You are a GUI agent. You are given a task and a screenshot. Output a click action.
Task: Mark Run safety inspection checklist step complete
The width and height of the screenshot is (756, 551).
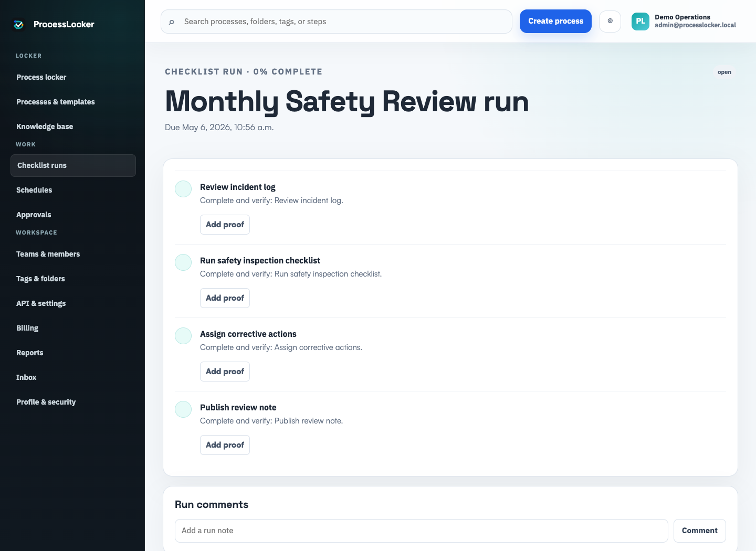(x=183, y=262)
